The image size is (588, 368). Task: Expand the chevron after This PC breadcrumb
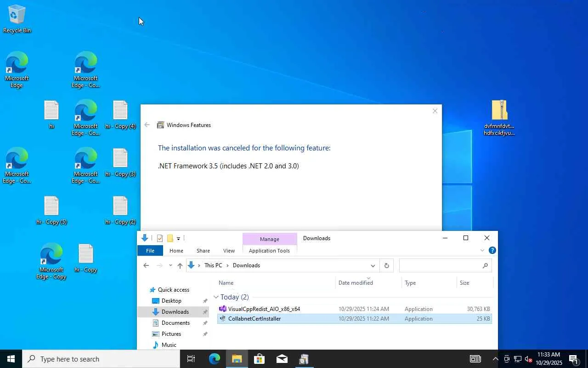pyautogui.click(x=227, y=265)
